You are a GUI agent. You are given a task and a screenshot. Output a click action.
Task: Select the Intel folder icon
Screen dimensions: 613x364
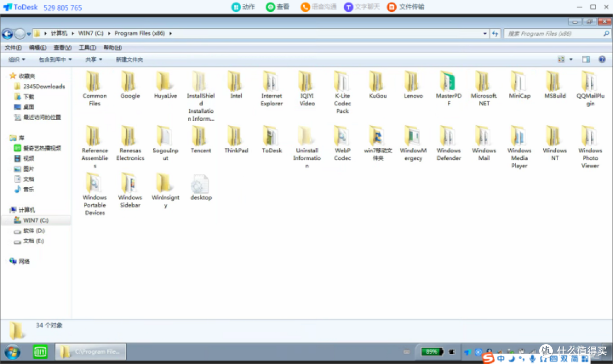coord(236,81)
